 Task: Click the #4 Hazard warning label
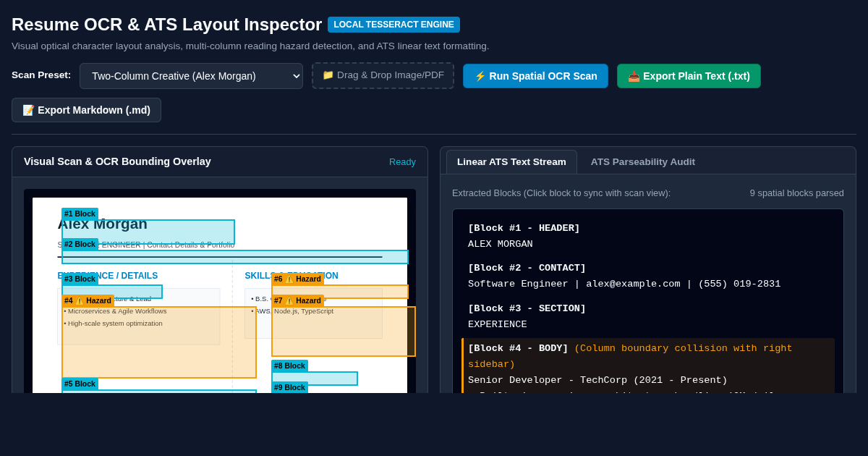(x=88, y=301)
